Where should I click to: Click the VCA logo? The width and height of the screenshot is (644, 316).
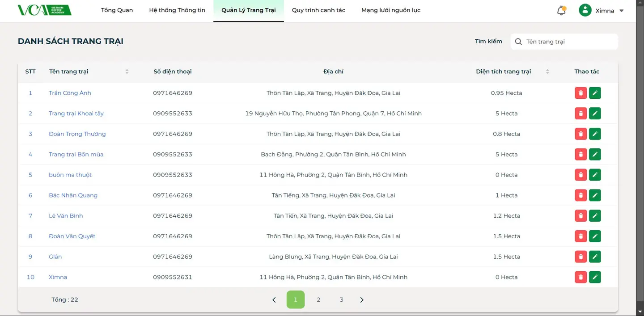(x=44, y=10)
